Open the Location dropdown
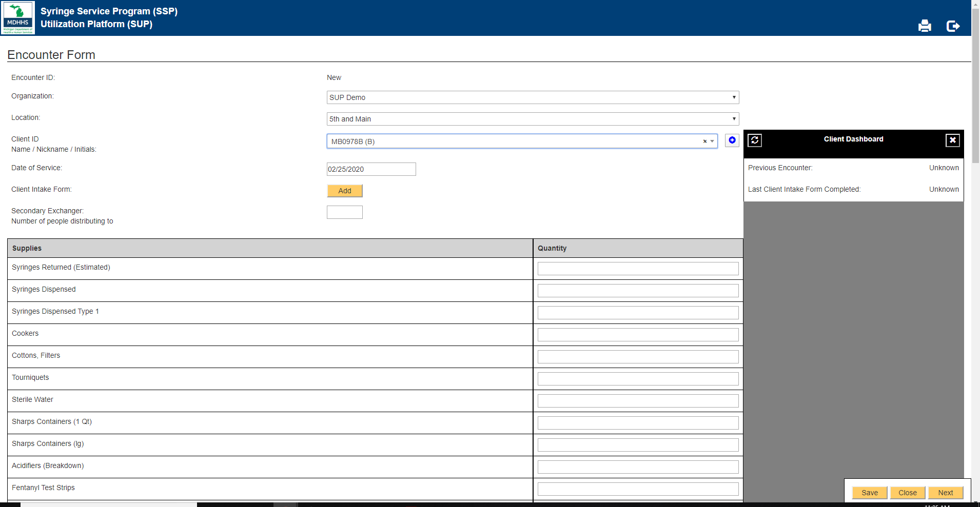The width and height of the screenshot is (980, 507). pos(532,119)
